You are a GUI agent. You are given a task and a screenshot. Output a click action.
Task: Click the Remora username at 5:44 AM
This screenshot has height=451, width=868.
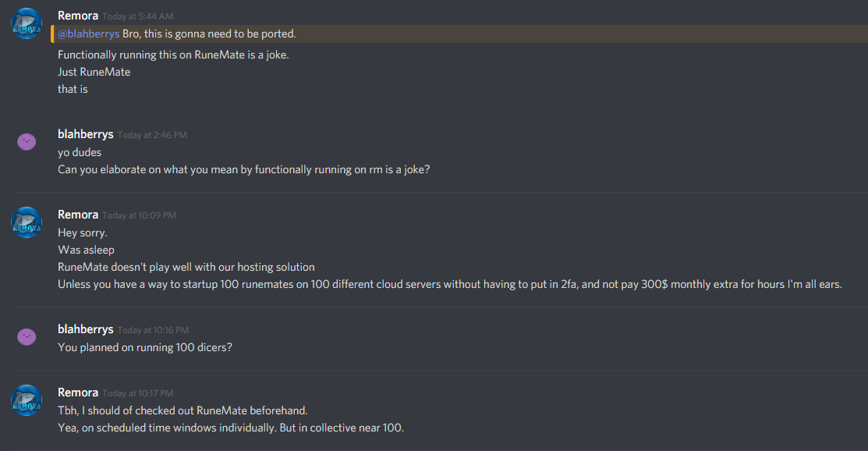[x=78, y=16]
